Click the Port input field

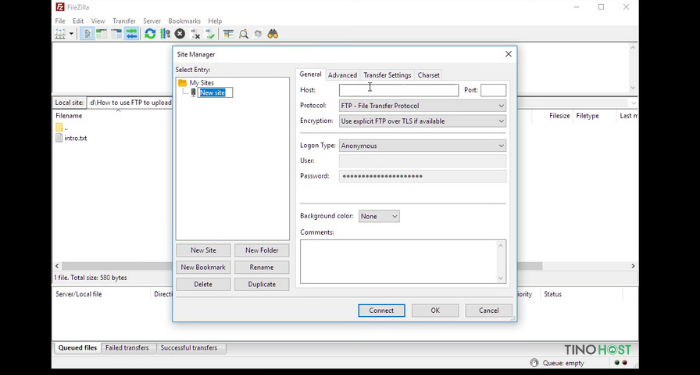pos(493,90)
